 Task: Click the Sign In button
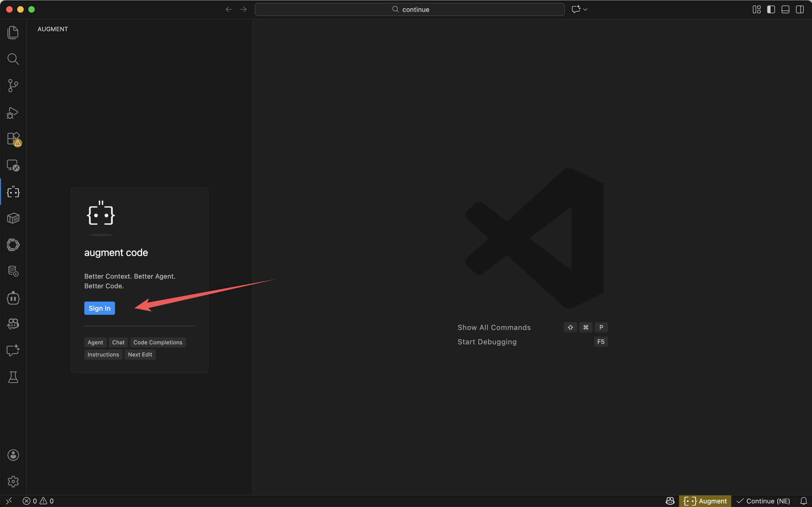[x=99, y=308]
